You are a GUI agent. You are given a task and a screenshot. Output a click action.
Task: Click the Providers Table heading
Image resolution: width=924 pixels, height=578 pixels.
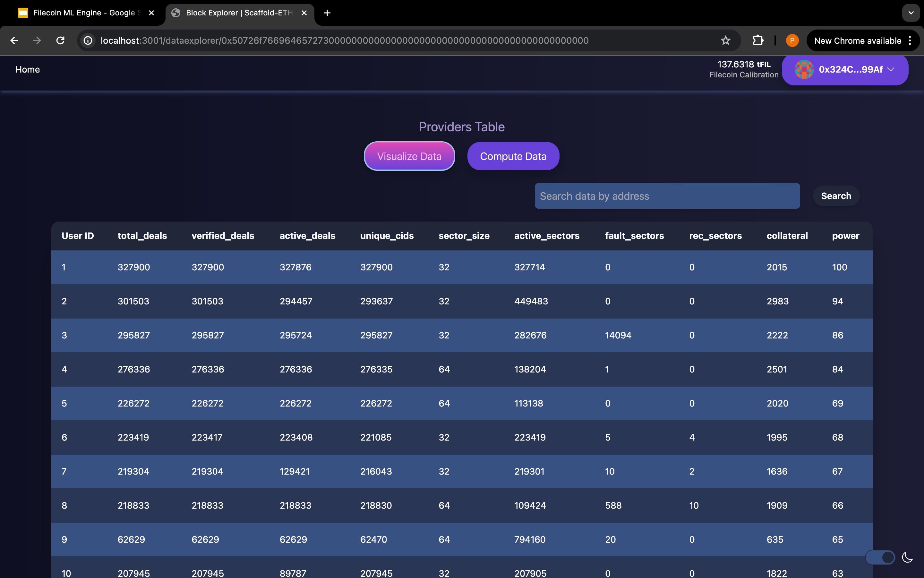pyautogui.click(x=462, y=127)
